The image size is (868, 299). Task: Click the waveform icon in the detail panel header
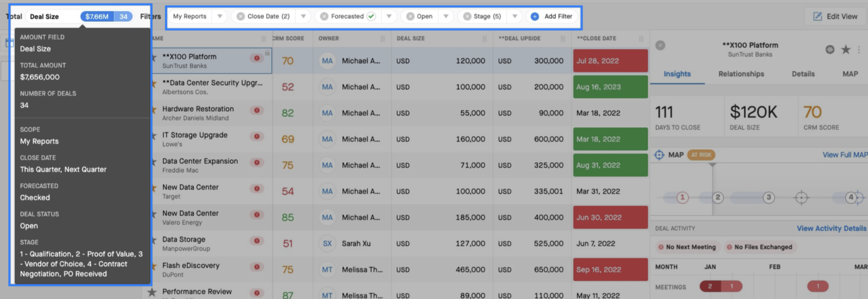tap(830, 50)
